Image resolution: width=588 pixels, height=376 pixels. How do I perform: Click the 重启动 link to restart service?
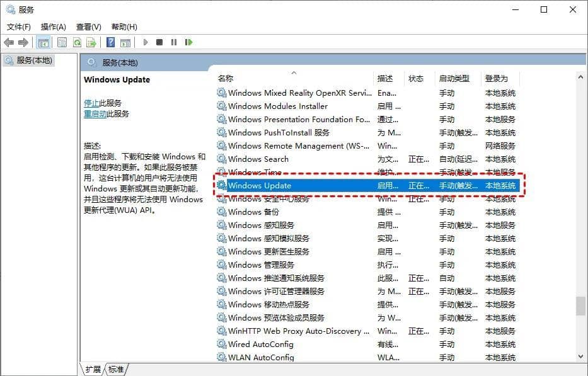coord(95,114)
